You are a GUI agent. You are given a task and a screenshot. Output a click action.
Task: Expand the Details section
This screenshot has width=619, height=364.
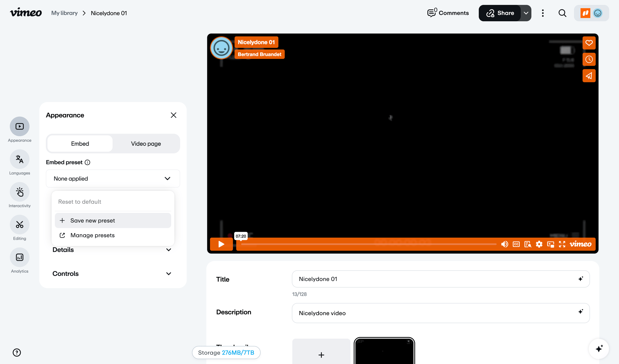[x=112, y=250]
